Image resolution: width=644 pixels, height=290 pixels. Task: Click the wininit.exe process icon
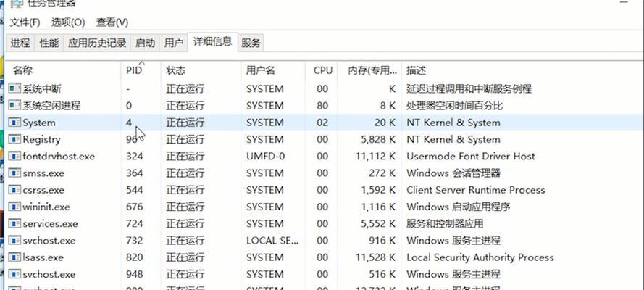pos(14,206)
